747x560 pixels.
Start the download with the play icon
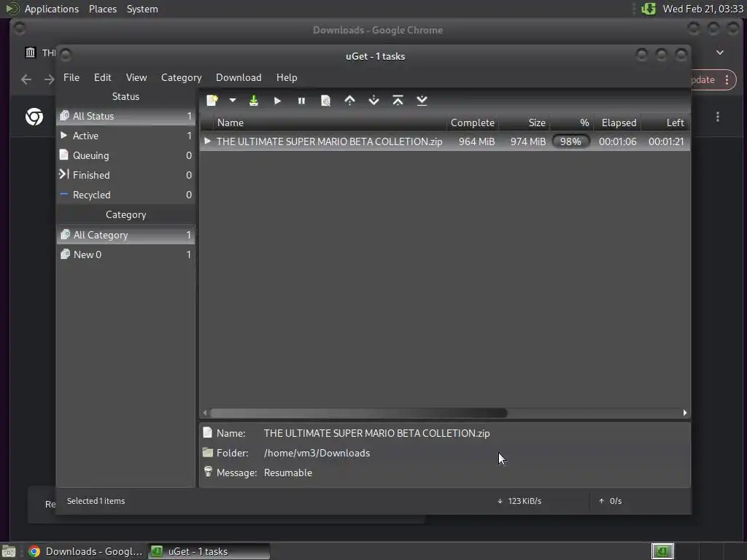pos(277,101)
